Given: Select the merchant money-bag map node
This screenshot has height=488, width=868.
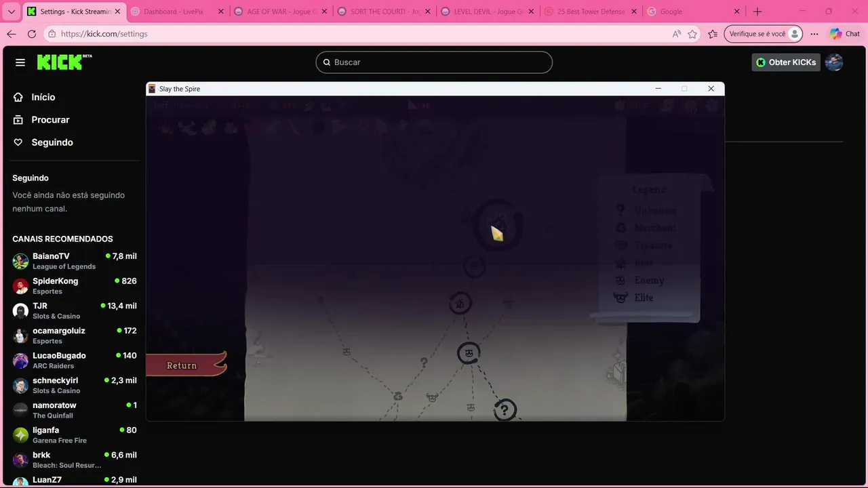Looking at the screenshot, I should [398, 396].
